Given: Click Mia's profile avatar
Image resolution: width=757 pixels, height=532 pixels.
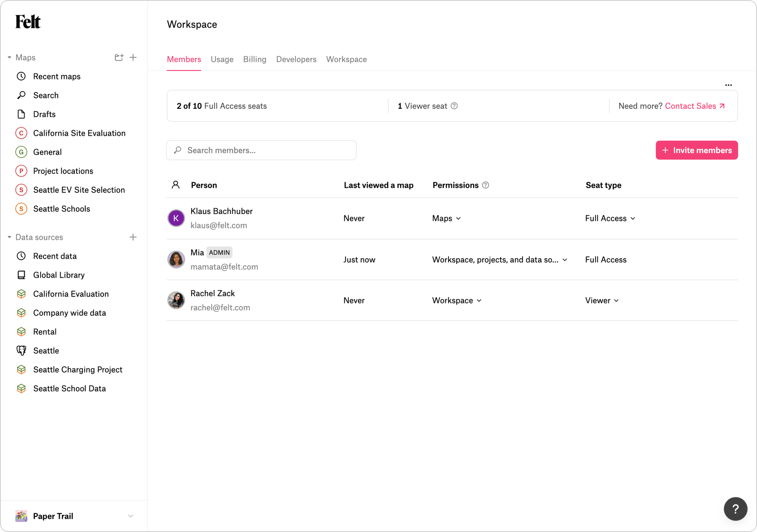Looking at the screenshot, I should pyautogui.click(x=176, y=259).
